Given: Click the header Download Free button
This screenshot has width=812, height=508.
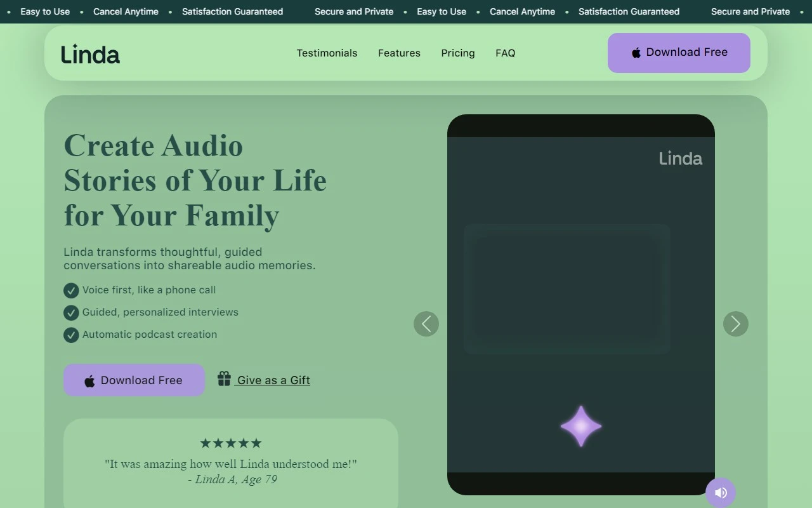Looking at the screenshot, I should (x=679, y=53).
